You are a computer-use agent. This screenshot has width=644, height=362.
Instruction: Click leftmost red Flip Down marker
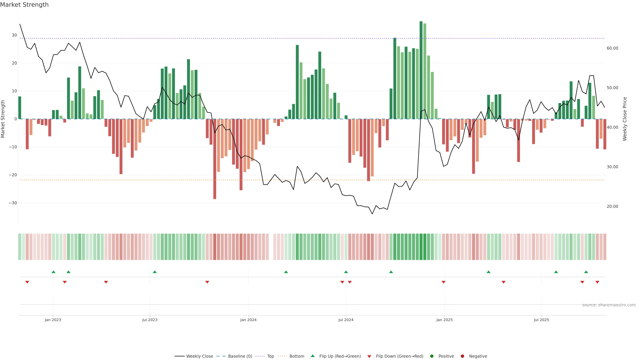27,282
